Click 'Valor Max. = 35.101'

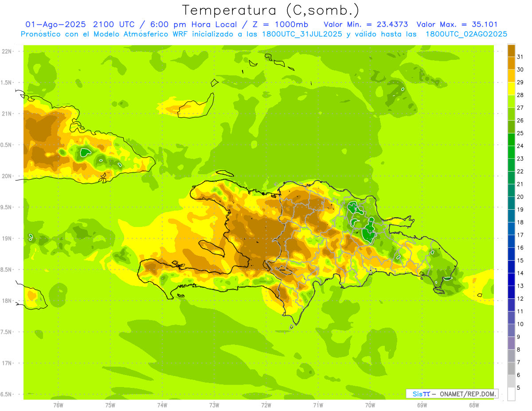457,24
